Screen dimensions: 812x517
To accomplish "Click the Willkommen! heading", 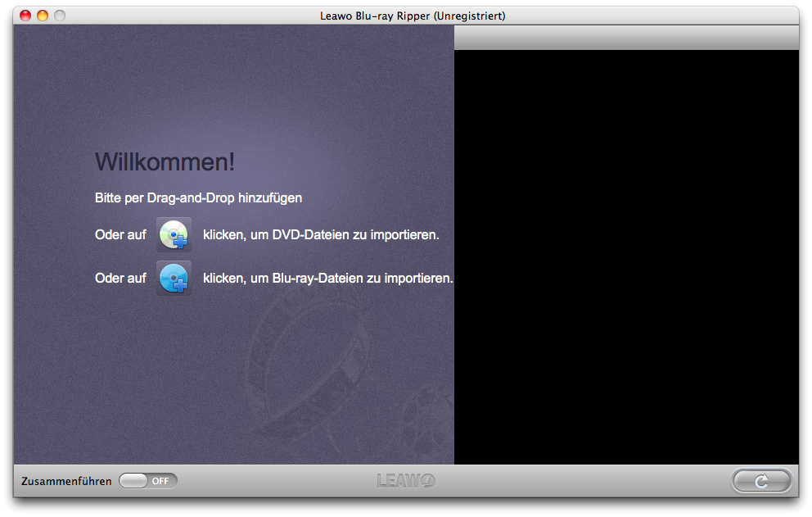I will [165, 161].
